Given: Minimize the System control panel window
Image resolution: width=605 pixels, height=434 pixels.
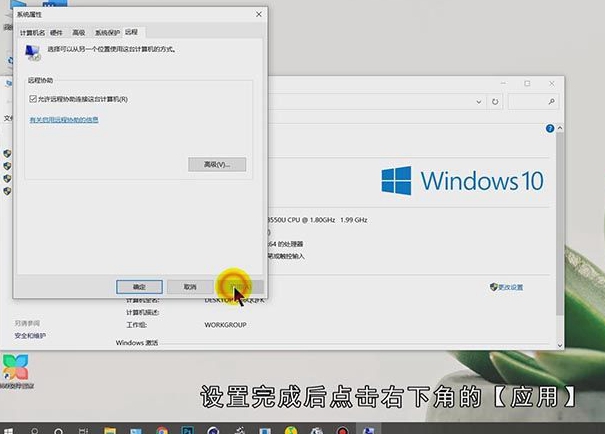Looking at the screenshot, I should tap(503, 83).
